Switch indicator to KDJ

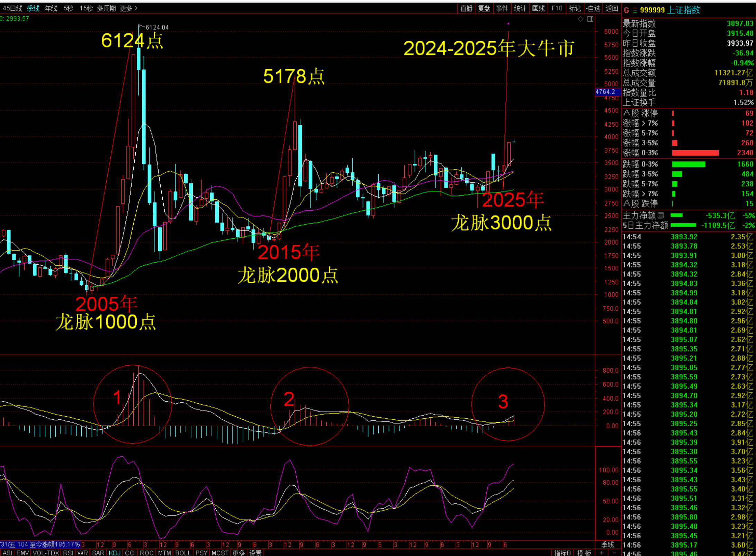pyautogui.click(x=115, y=553)
